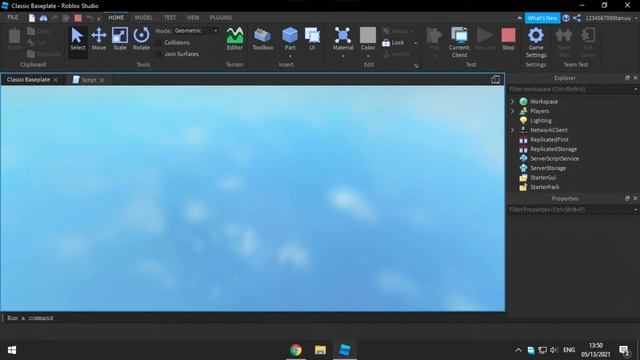The height and width of the screenshot is (360, 640).
Task: Open the Part dropdown arrow
Action: click(290, 56)
